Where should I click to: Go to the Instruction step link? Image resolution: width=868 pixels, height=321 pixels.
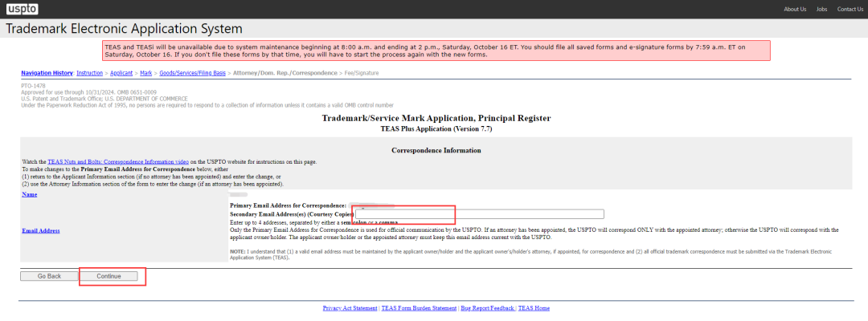point(90,73)
